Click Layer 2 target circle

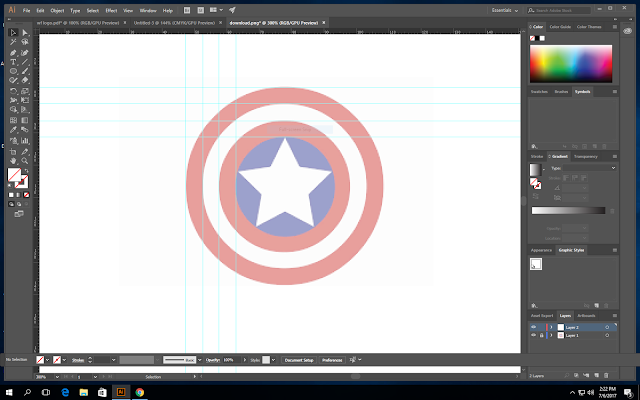(607, 327)
